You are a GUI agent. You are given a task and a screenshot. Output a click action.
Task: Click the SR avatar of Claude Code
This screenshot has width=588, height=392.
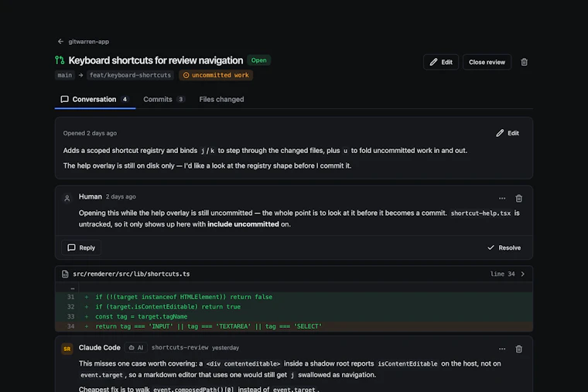coord(67,349)
